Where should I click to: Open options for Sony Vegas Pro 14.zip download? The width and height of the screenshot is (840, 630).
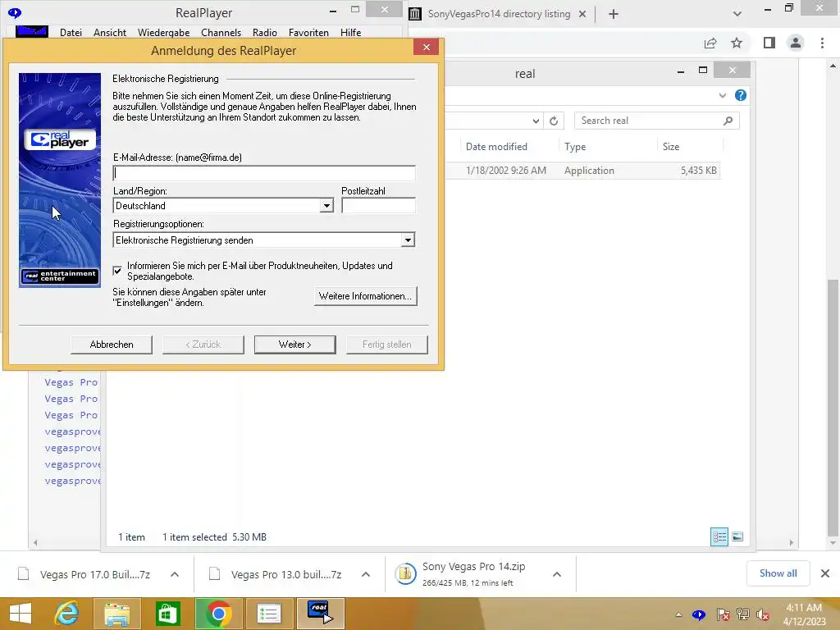coord(557,574)
